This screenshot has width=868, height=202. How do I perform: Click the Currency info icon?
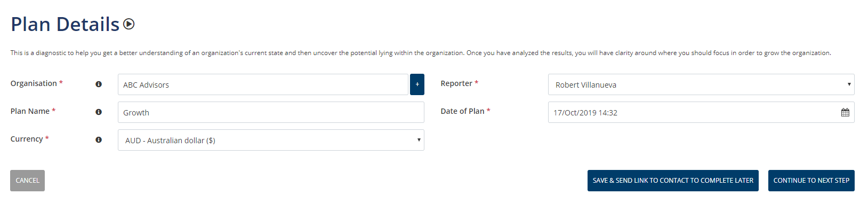[x=99, y=140]
